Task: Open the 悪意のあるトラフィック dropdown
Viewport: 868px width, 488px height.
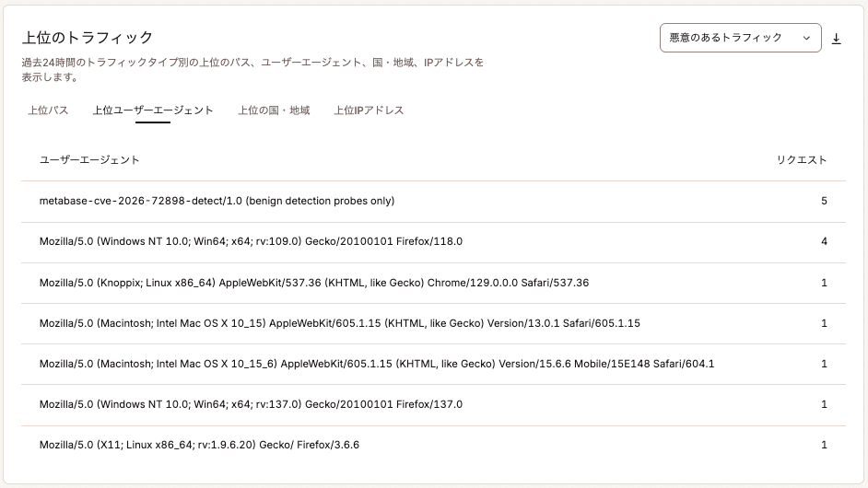Action: pyautogui.click(x=740, y=38)
